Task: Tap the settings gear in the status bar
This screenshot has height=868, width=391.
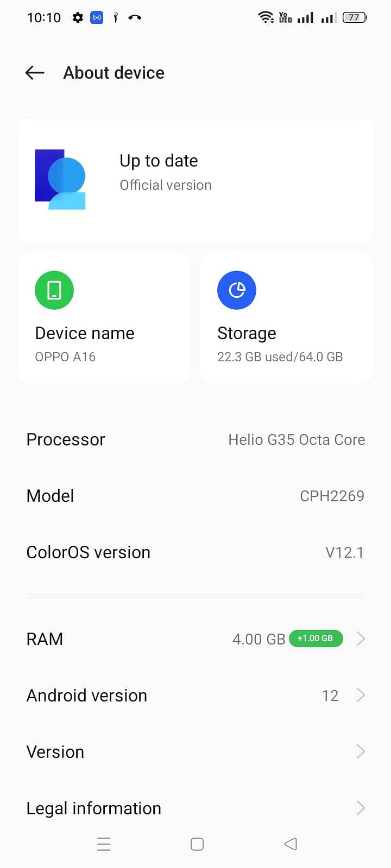Action: [x=78, y=17]
